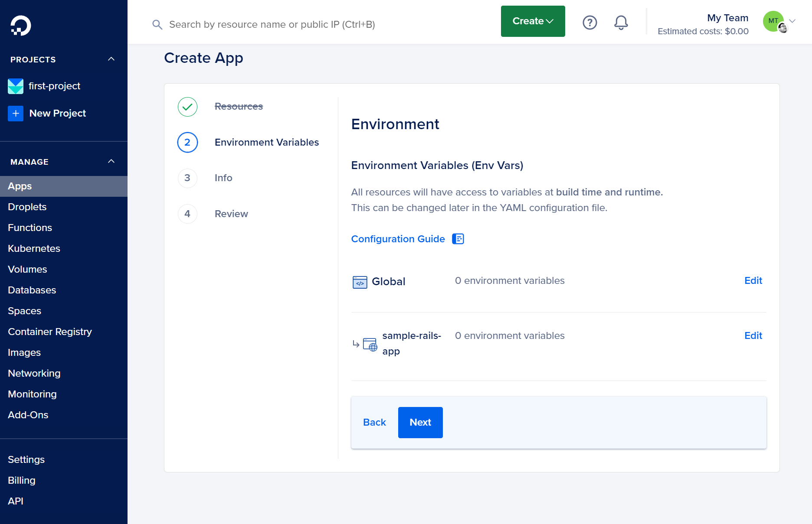Open the notifications bell
Screen dimensions: 812x524
(621, 23)
